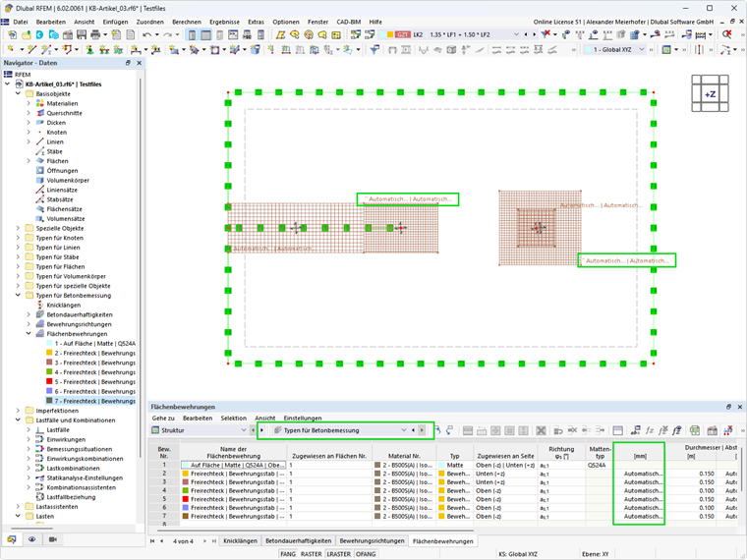Switch to the Bewehrungsrichtungen table tab
The image size is (747, 560).
coord(373,541)
